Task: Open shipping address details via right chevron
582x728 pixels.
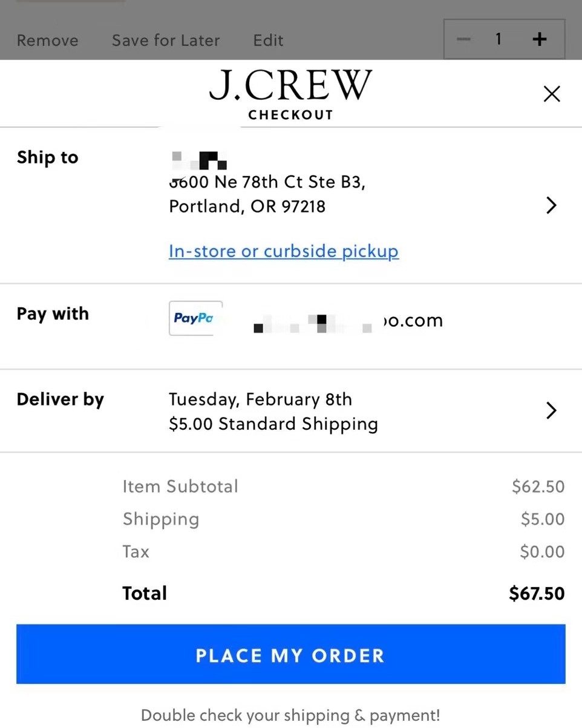Action: pos(551,205)
